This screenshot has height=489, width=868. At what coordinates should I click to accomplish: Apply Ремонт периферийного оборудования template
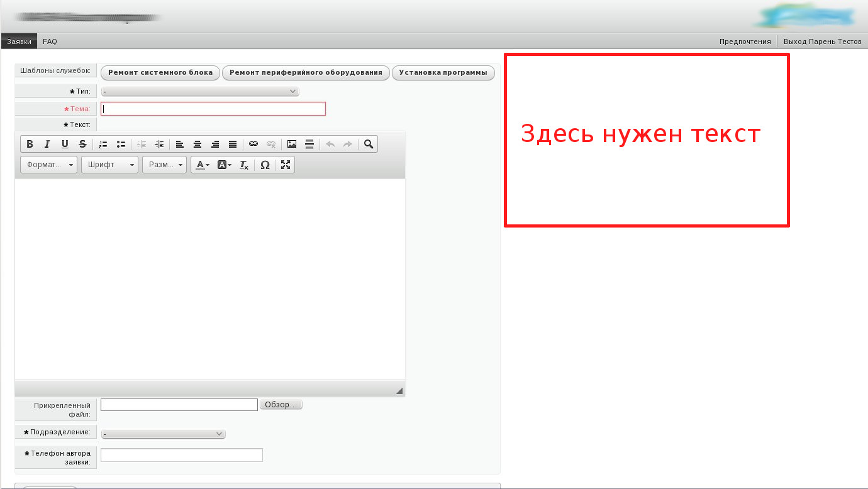point(306,72)
